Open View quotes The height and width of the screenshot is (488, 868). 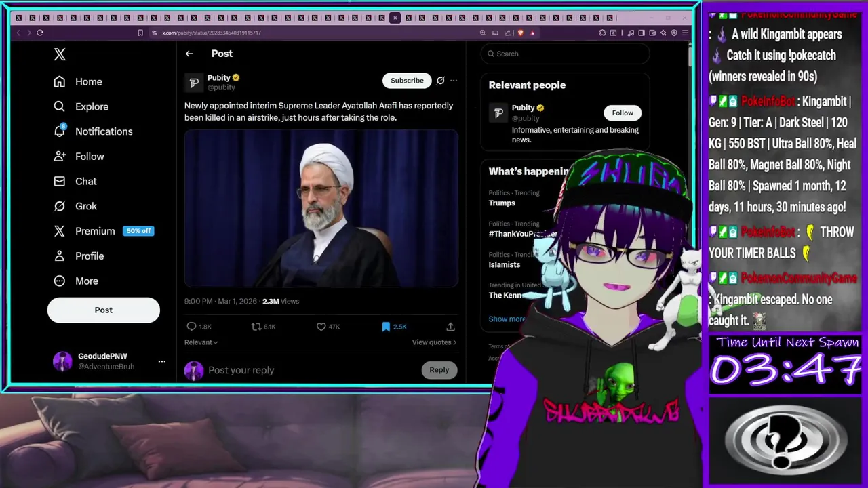click(434, 342)
